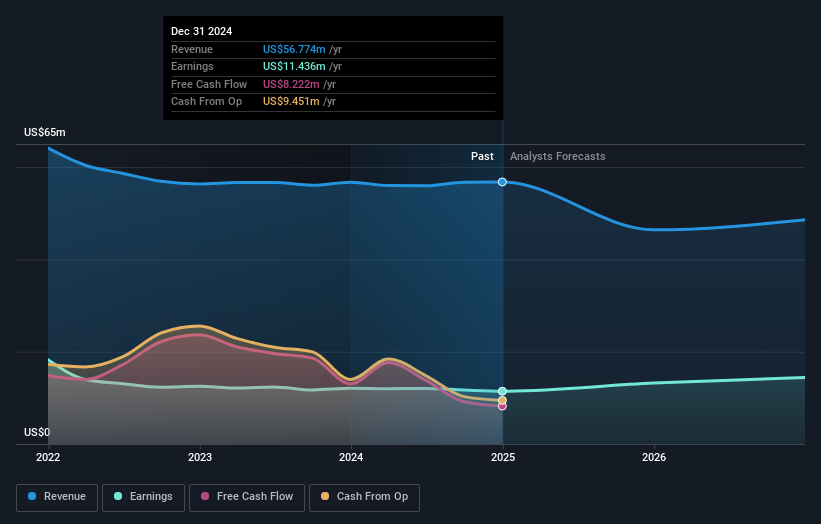The image size is (821, 524).
Task: Click the US$56.774m revenue value
Action: tap(294, 49)
